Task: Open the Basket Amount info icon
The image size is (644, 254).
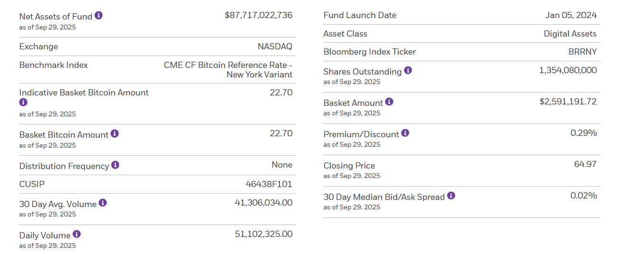Action: click(x=390, y=102)
